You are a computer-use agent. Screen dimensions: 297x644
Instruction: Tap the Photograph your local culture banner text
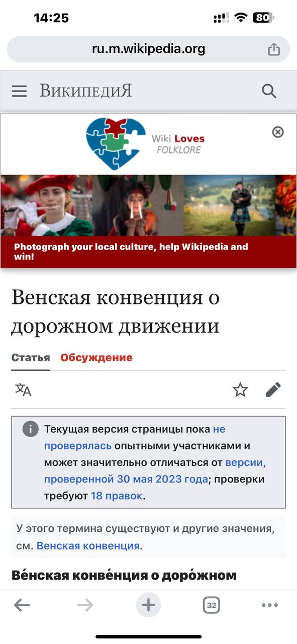click(x=131, y=252)
